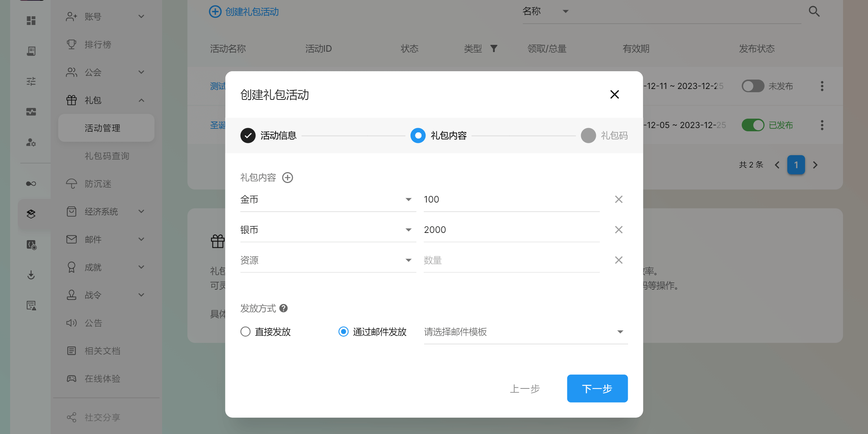Click the 类型 column filter icon
Screen dimensions: 868x434
click(x=494, y=48)
